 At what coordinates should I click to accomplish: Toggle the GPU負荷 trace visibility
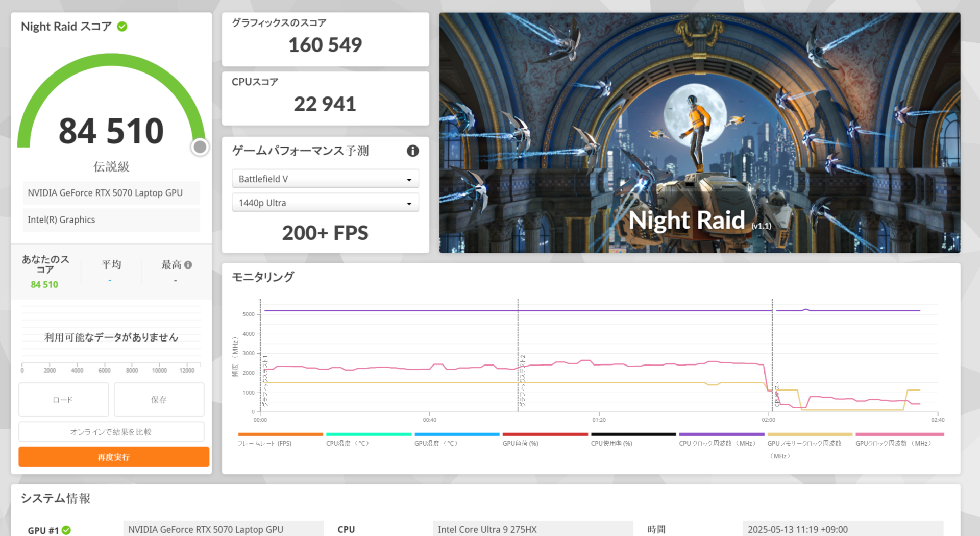pos(520,443)
